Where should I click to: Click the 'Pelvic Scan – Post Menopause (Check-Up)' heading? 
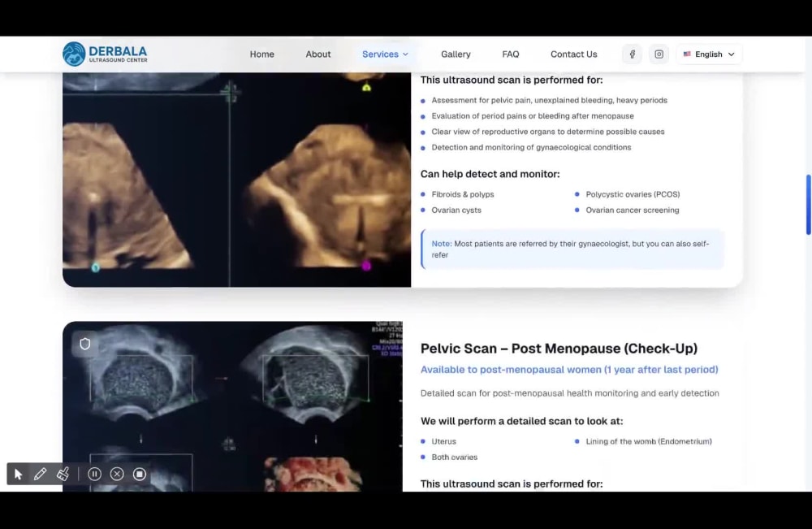pyautogui.click(x=559, y=348)
